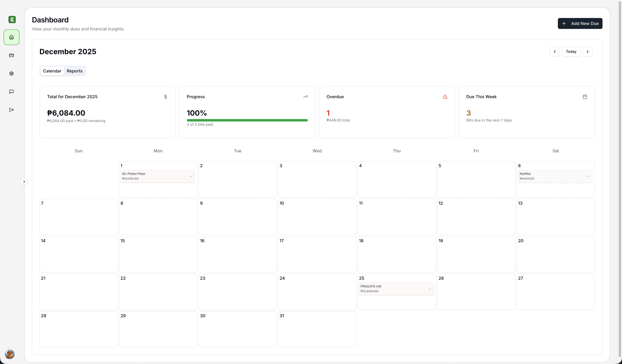Viewport: 622px width, 364px height.
Task: Go to the previous month using left chevron
Action: coord(554,52)
